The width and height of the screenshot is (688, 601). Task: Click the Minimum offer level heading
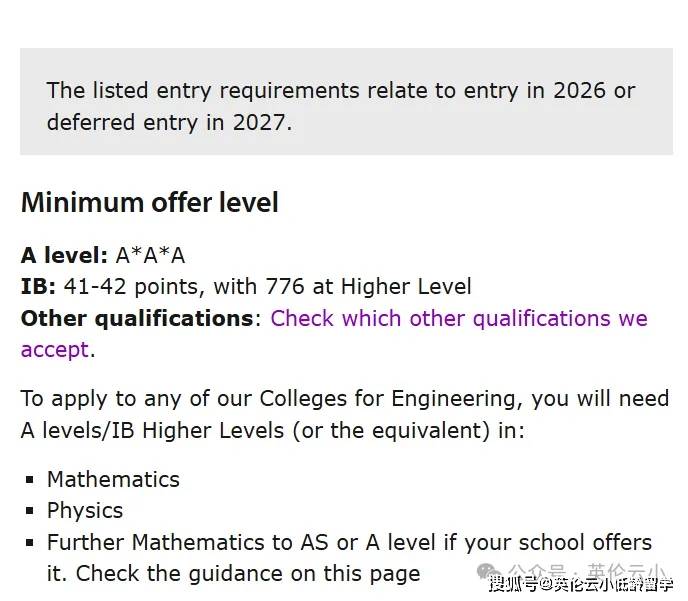[150, 203]
